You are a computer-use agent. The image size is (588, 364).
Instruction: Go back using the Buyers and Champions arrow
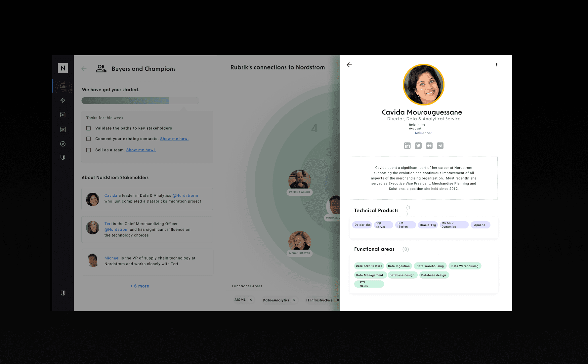click(84, 69)
